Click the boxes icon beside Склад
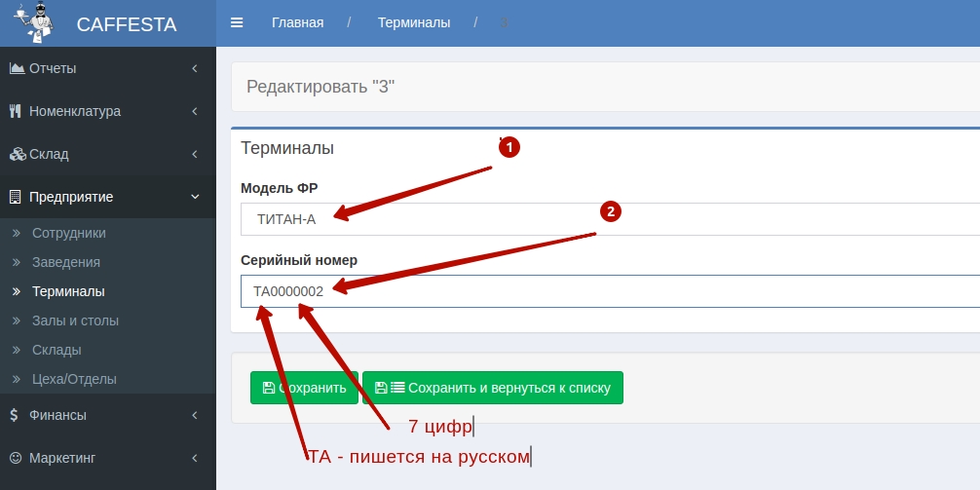980x490 pixels. [17, 154]
